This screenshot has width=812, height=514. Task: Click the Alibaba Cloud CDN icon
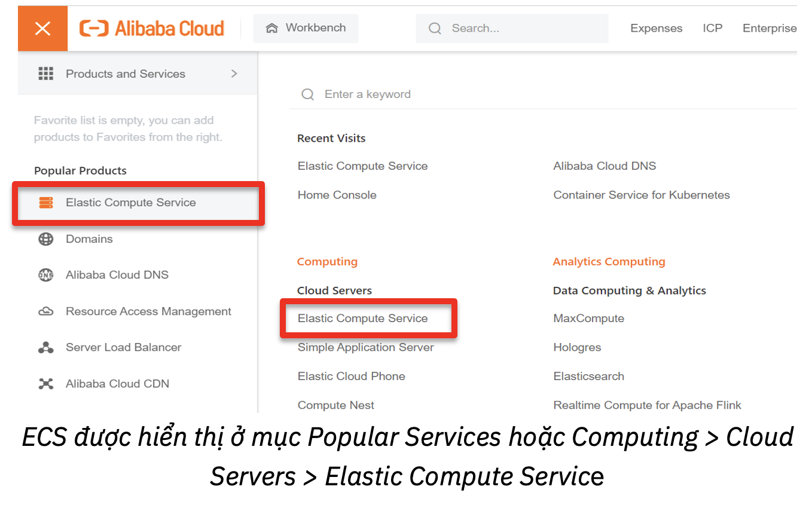tap(46, 384)
